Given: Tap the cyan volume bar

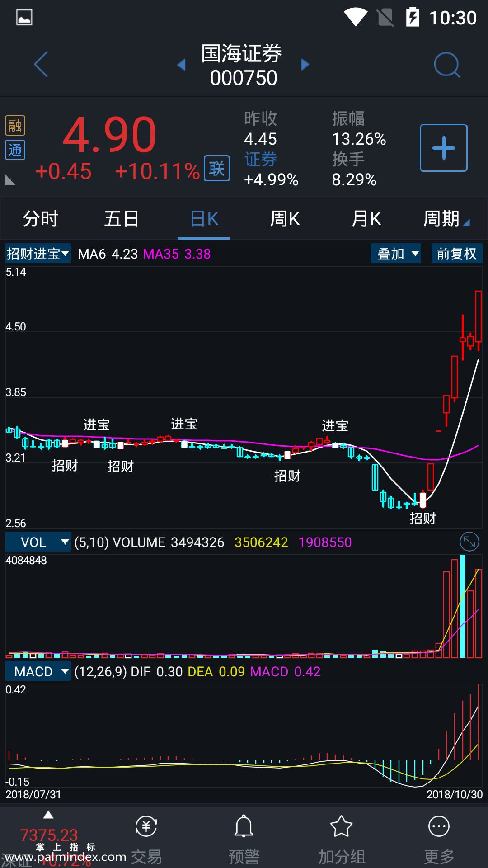Looking at the screenshot, I should coord(462,606).
